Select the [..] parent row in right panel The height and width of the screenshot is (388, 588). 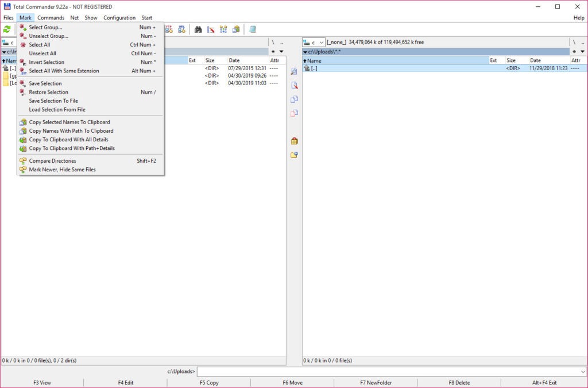(x=444, y=68)
